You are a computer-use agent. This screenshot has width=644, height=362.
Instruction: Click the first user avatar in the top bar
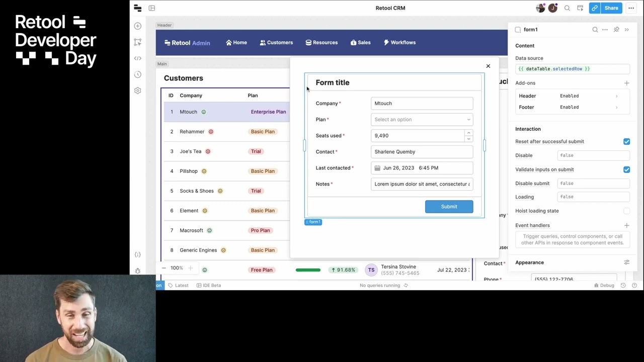[x=541, y=8]
